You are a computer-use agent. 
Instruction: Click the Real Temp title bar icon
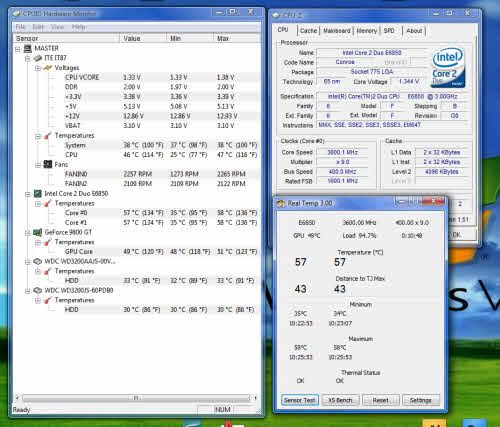[281, 203]
